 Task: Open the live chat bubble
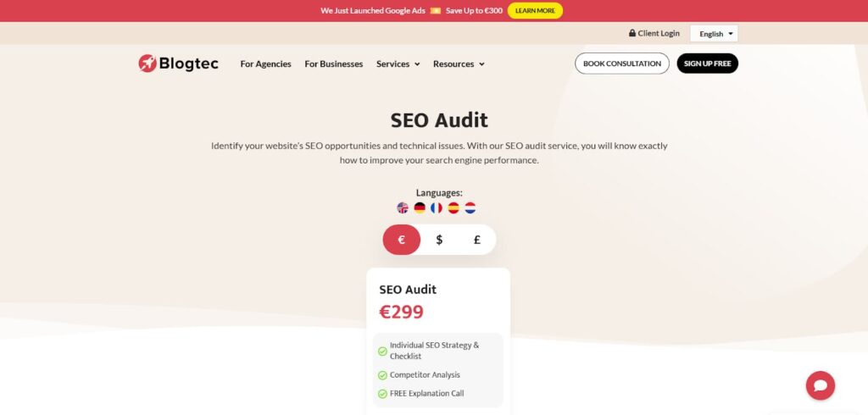tap(821, 385)
